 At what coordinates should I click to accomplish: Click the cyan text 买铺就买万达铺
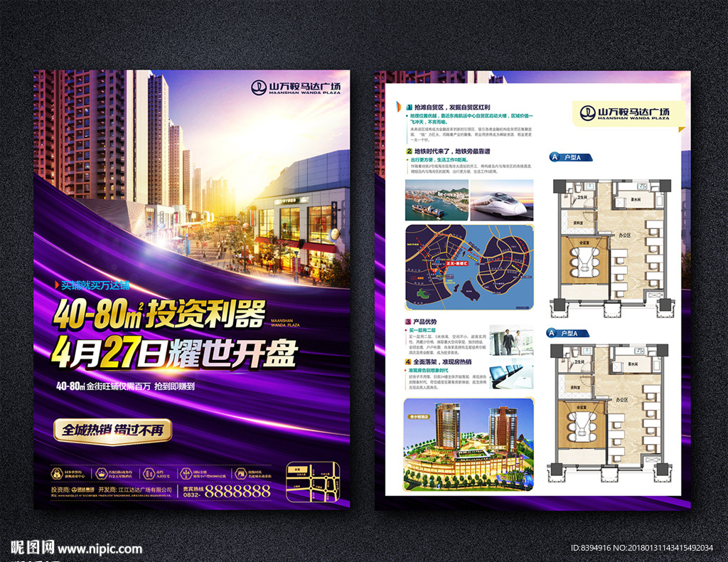(x=95, y=285)
